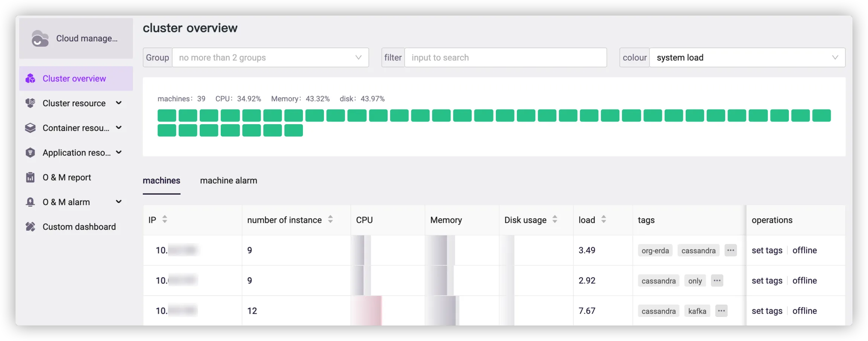This screenshot has width=868, height=341.
Task: Expand the Cluster resource submenu chevron
Action: pos(119,103)
